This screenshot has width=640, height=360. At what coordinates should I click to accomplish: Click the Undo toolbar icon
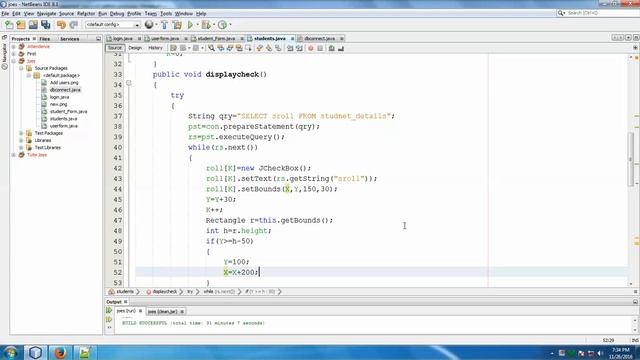[61, 25]
